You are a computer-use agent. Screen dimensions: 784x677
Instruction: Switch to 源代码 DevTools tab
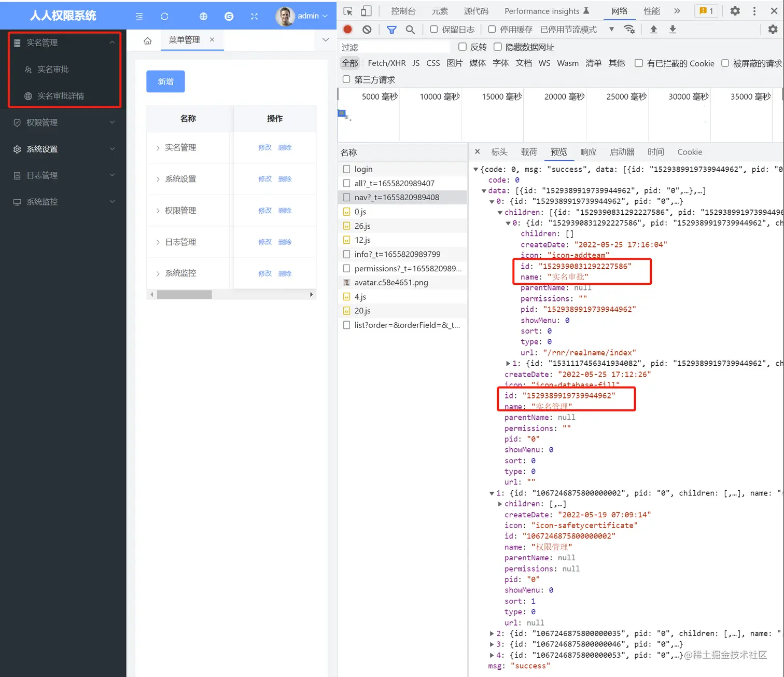pyautogui.click(x=476, y=11)
